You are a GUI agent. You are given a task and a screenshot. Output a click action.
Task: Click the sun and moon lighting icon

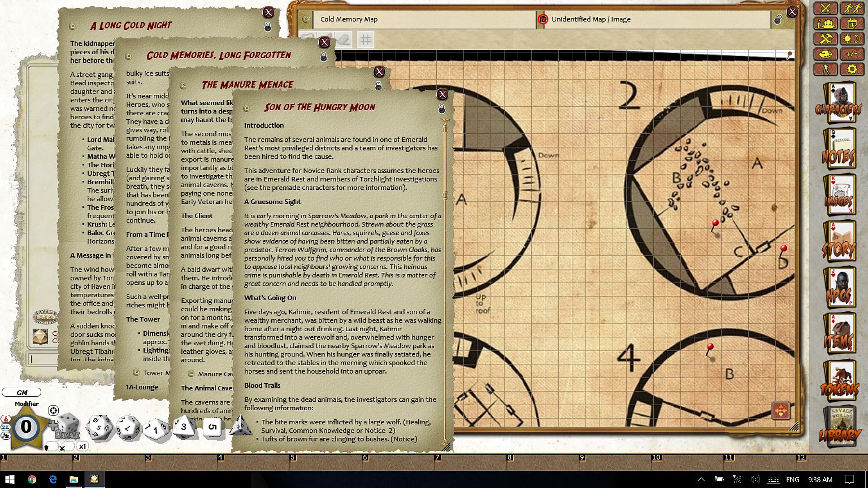click(852, 39)
